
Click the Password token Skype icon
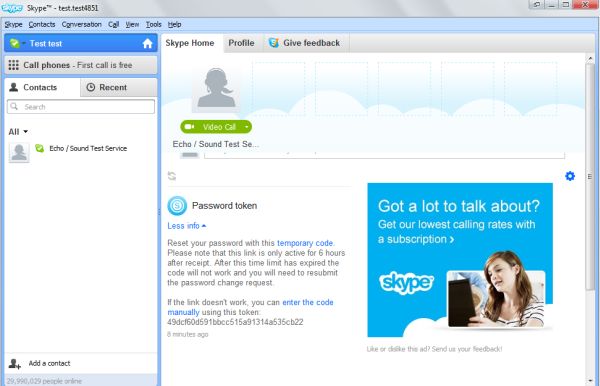[x=177, y=206]
